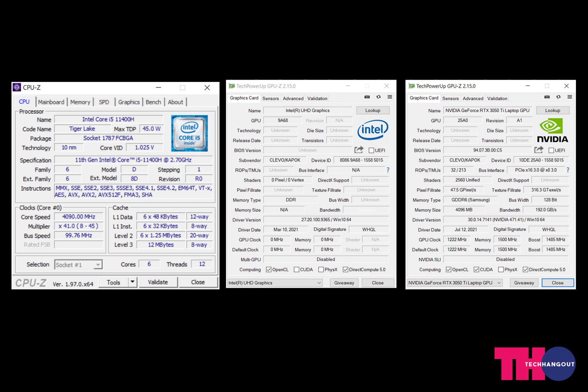Click the Validate button in CPU-Z
Screen dimensions: 588x392
coord(158,282)
